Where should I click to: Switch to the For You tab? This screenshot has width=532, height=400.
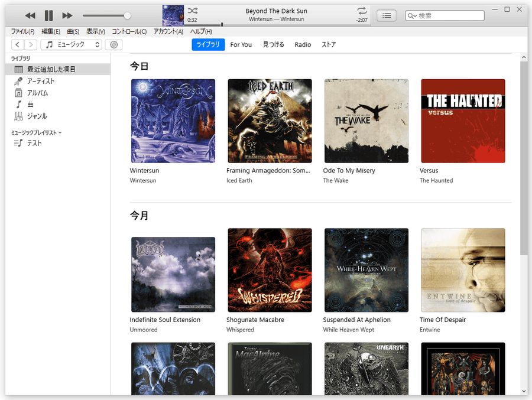241,44
